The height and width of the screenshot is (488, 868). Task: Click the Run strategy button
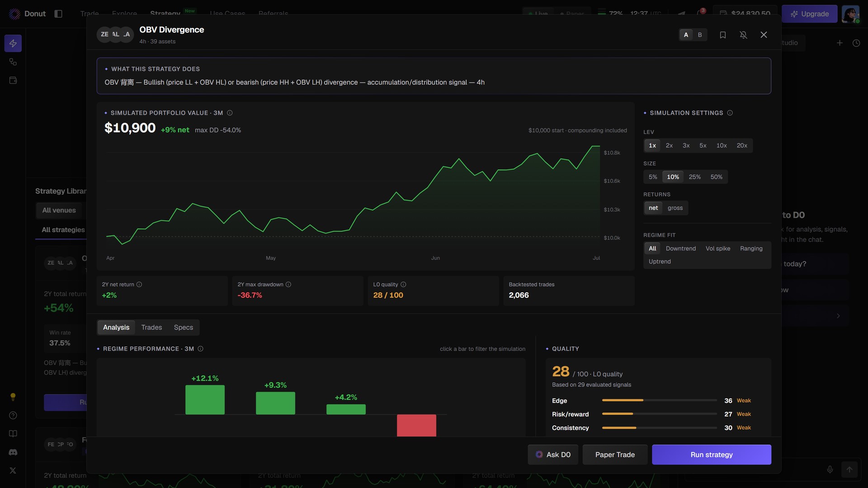click(x=712, y=455)
